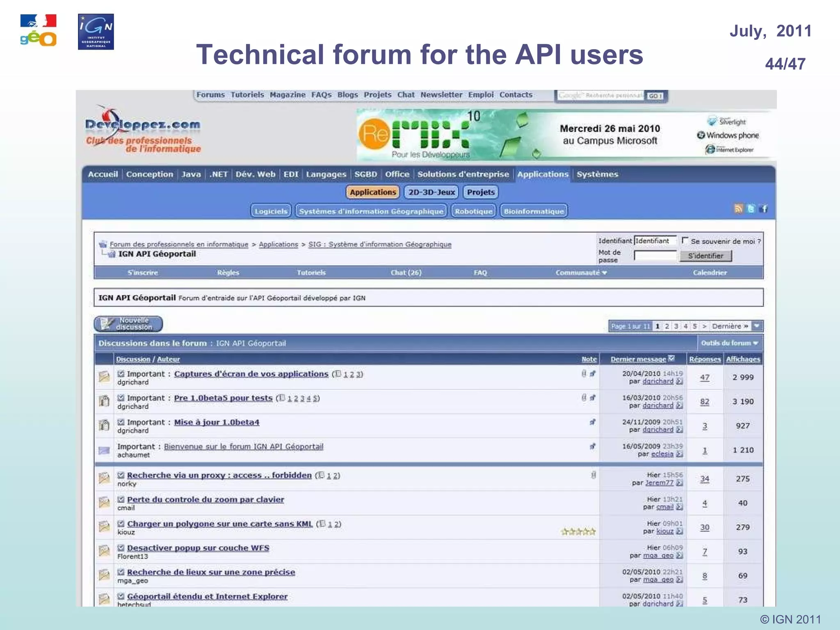
Task: Go to next page arrow in pagination
Action: (704, 326)
